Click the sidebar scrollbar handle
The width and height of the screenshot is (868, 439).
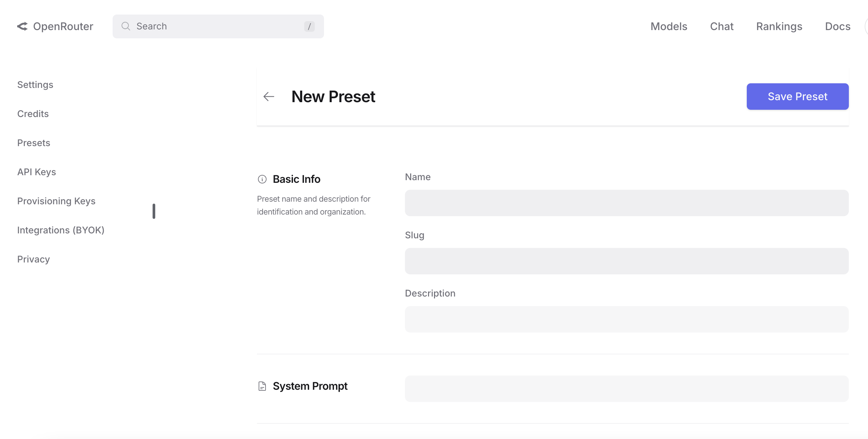[154, 211]
